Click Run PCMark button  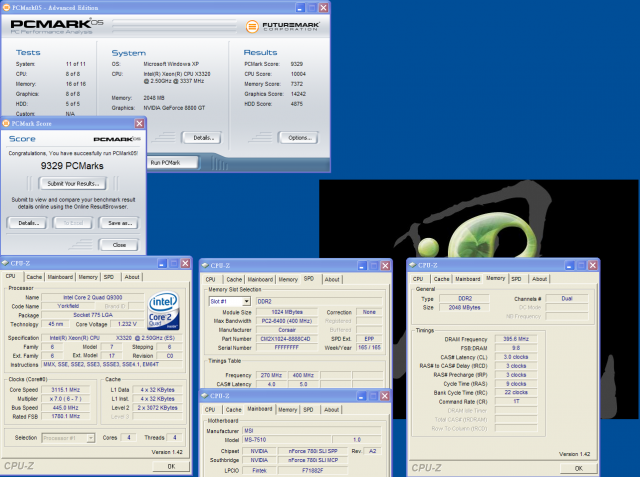tap(172, 163)
